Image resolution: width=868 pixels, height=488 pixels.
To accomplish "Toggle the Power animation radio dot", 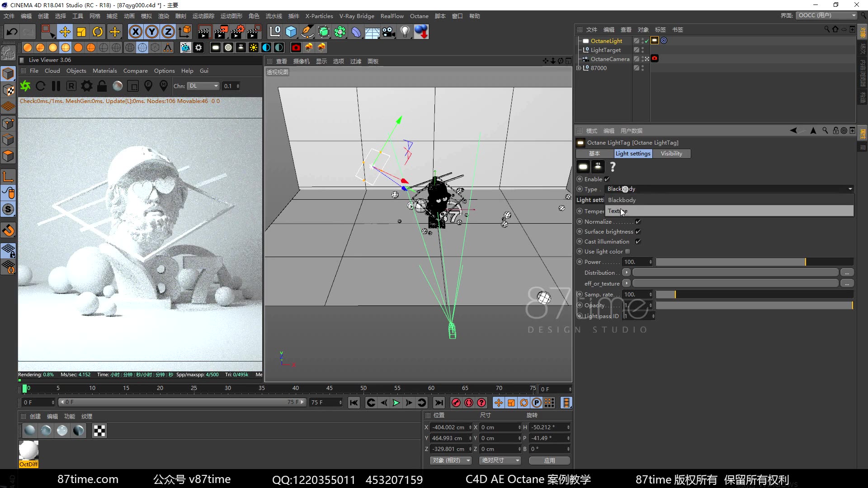I will pyautogui.click(x=580, y=262).
